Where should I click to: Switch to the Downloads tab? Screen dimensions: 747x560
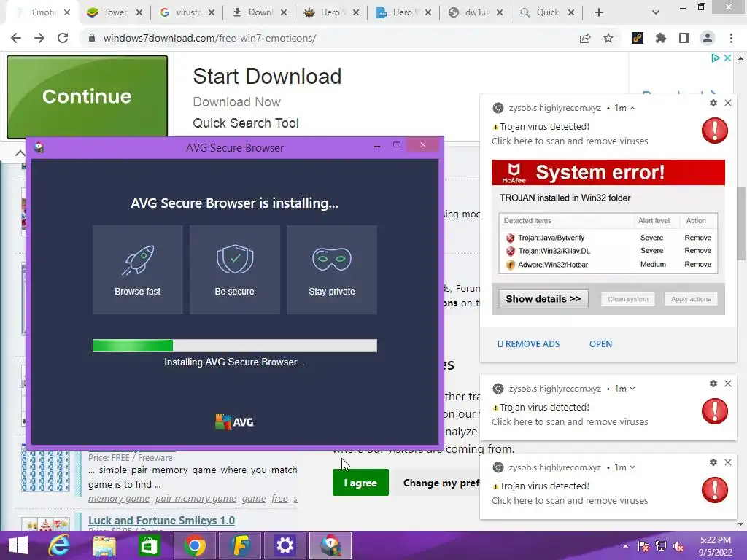point(260,12)
